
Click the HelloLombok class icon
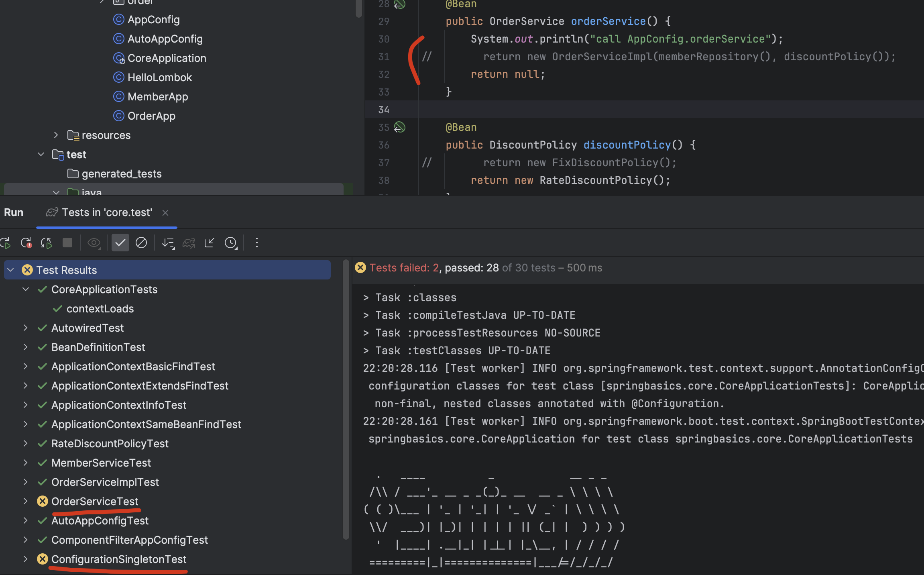118,77
